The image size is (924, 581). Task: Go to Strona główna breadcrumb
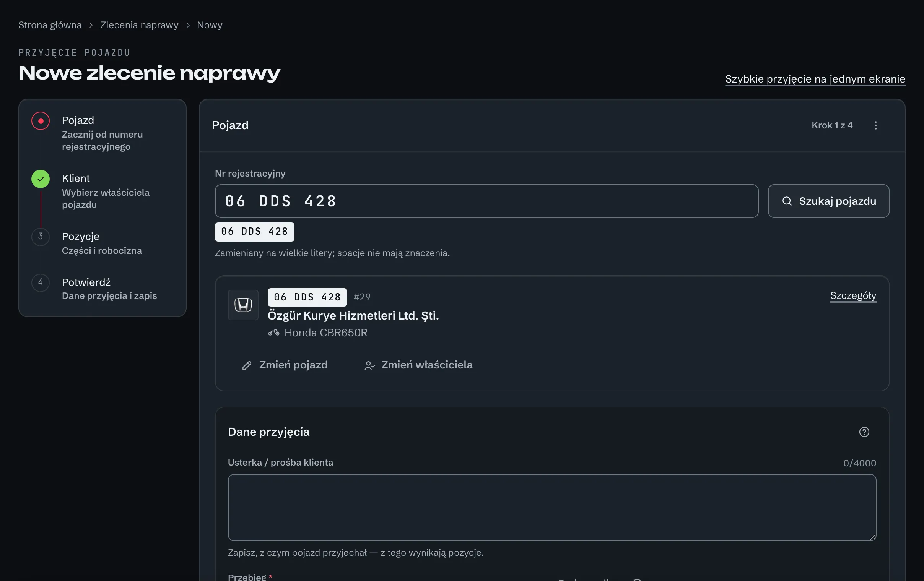pyautogui.click(x=50, y=25)
